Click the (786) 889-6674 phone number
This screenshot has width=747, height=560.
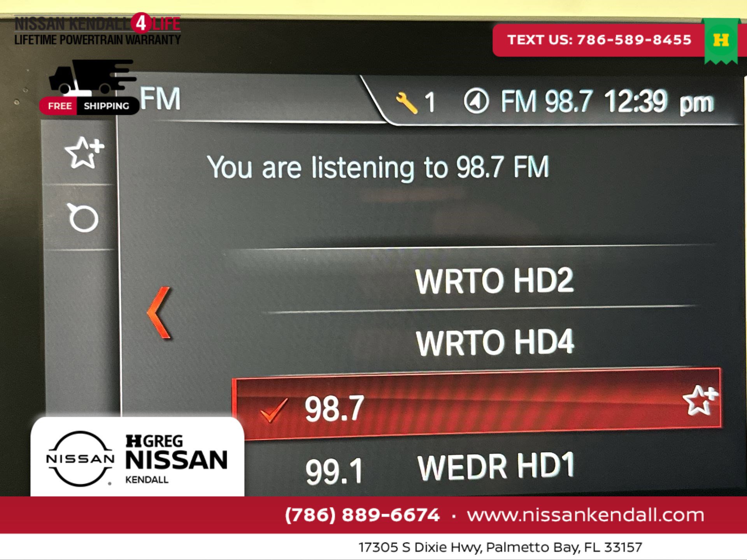coord(362,515)
